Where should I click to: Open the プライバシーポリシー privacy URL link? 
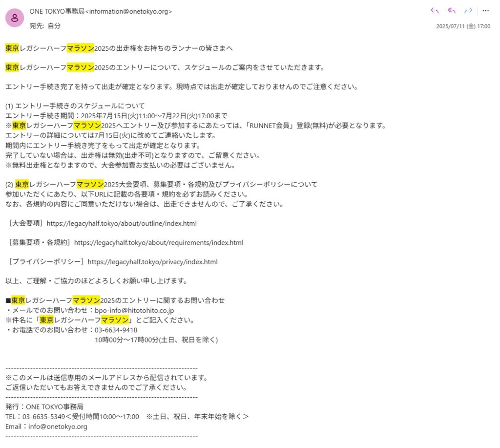click(x=153, y=262)
